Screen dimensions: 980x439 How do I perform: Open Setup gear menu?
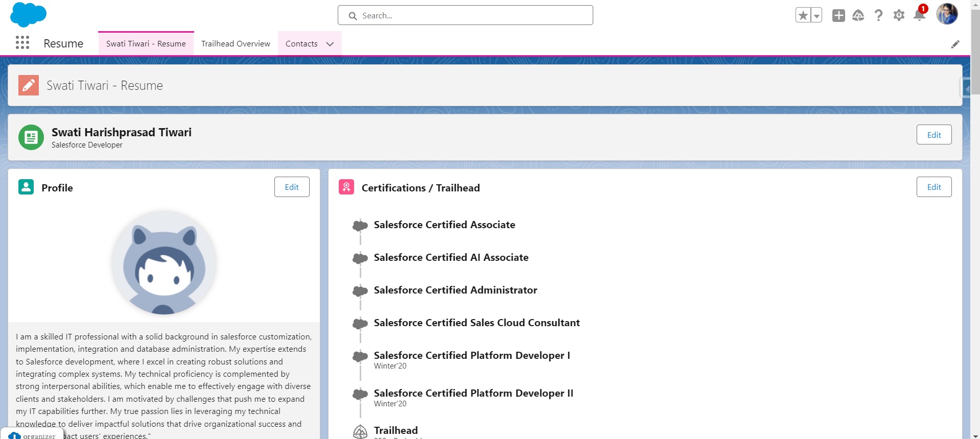click(x=899, y=15)
